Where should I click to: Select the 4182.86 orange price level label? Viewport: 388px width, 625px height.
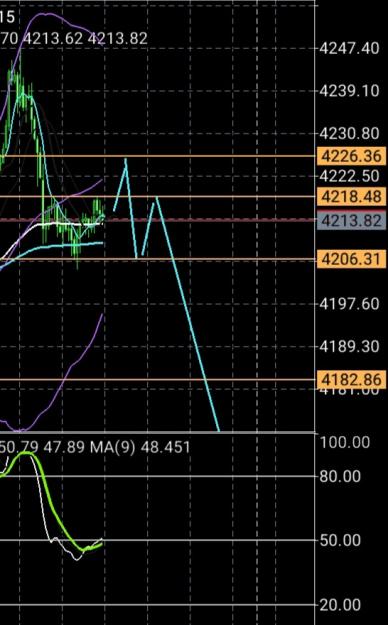coord(351,379)
